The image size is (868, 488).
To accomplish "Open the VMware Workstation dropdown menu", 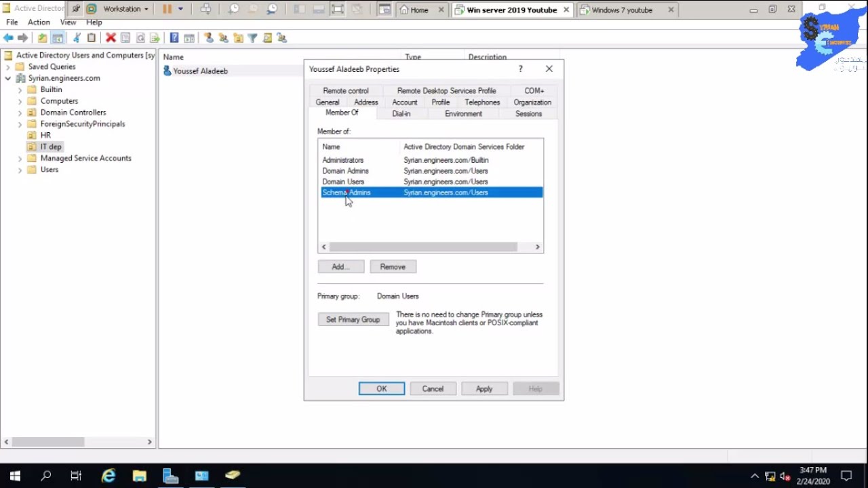I will tap(125, 9).
